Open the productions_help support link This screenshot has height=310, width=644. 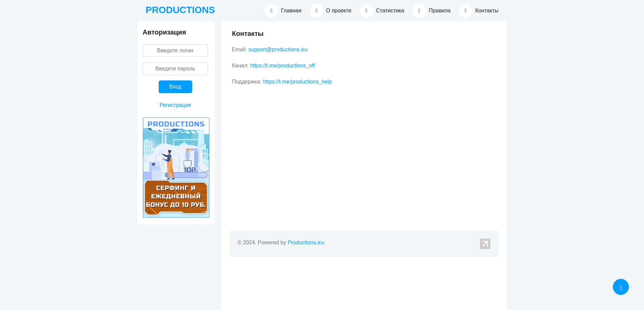pos(297,81)
